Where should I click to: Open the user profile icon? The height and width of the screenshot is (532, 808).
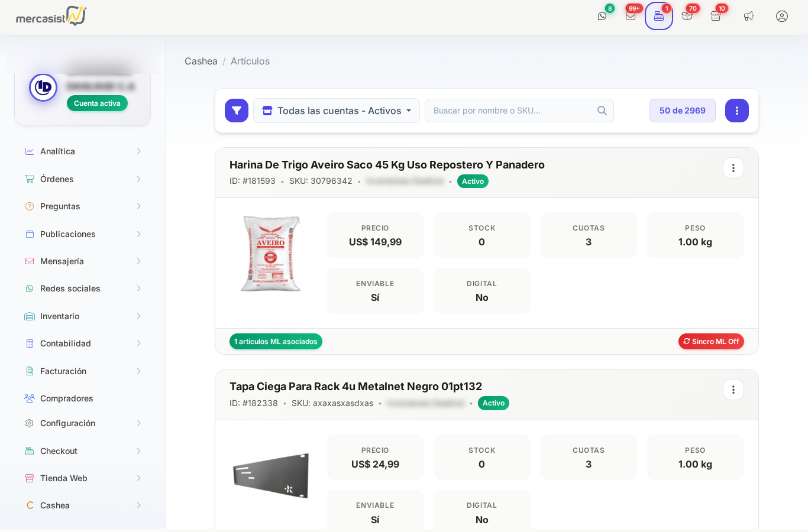pyautogui.click(x=782, y=16)
